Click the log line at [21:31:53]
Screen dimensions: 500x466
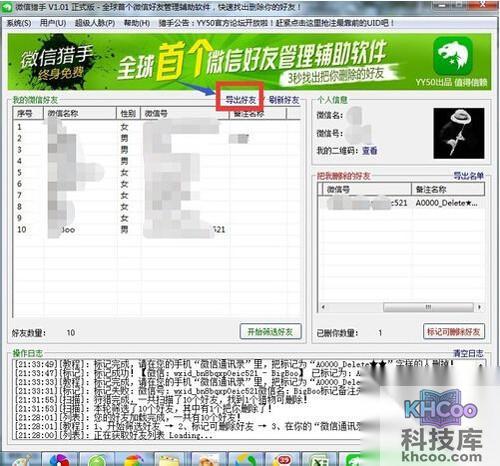click(x=143, y=408)
